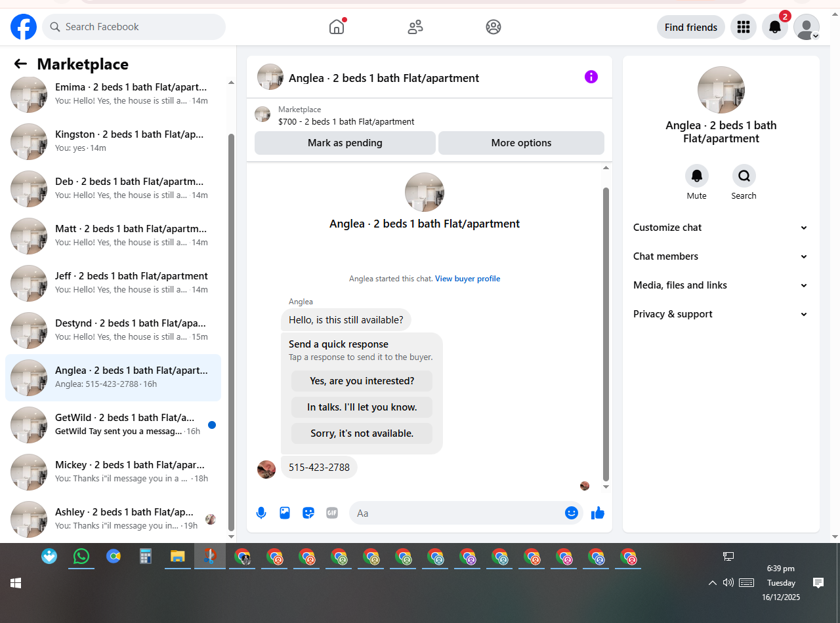Click the touch keyboard tray icon
The image size is (840, 623).
(x=746, y=582)
